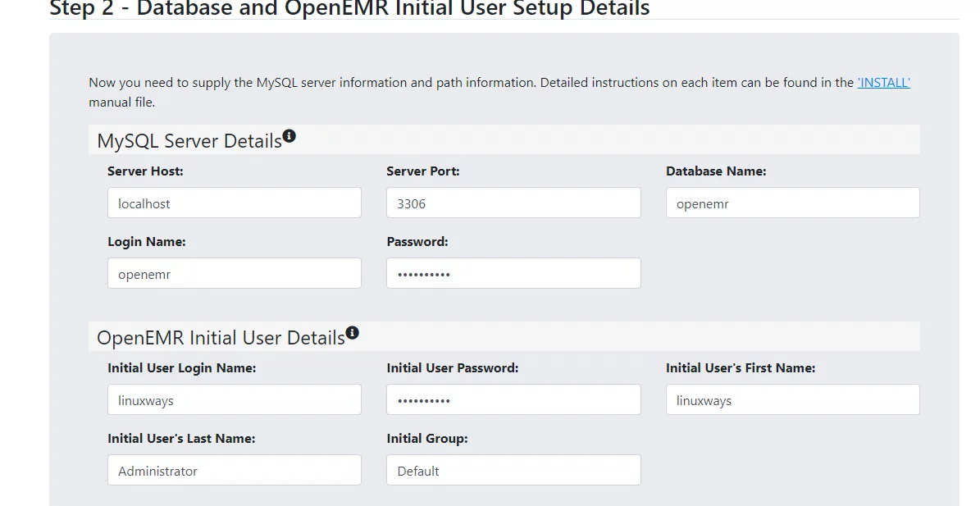
Task: Focus the MySQL Password field
Action: [513, 274]
